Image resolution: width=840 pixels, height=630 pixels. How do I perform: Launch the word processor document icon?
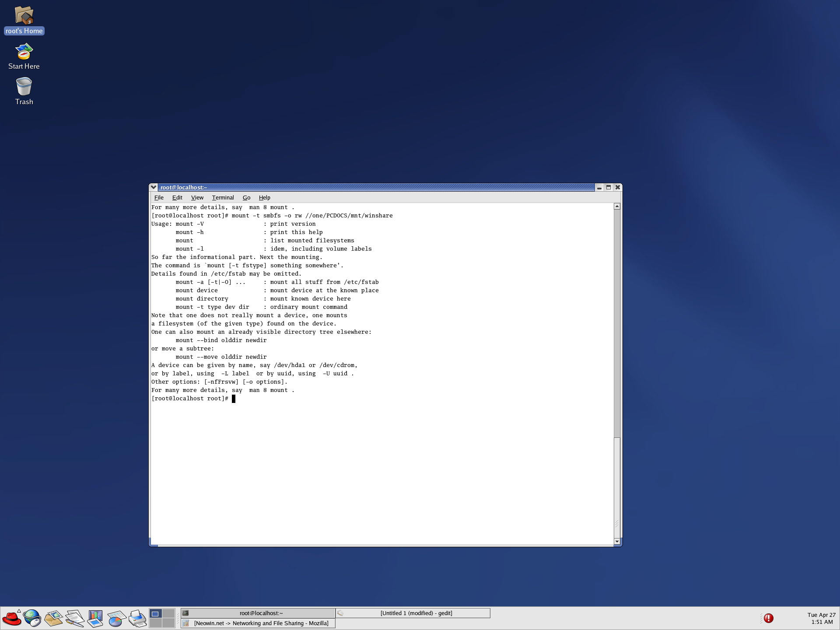[x=74, y=618]
